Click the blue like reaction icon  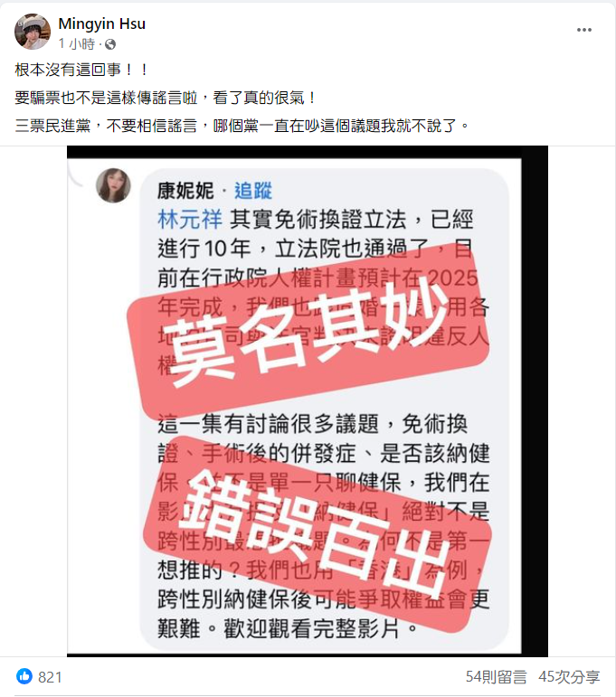(24, 676)
